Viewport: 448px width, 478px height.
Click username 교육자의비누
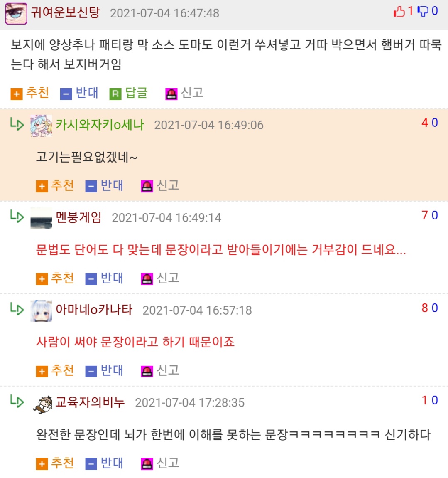90,402
